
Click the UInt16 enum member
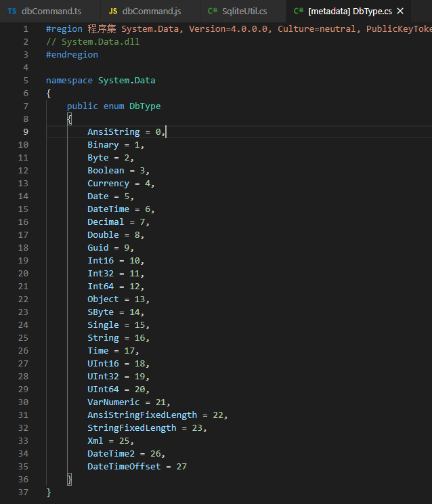click(103, 363)
